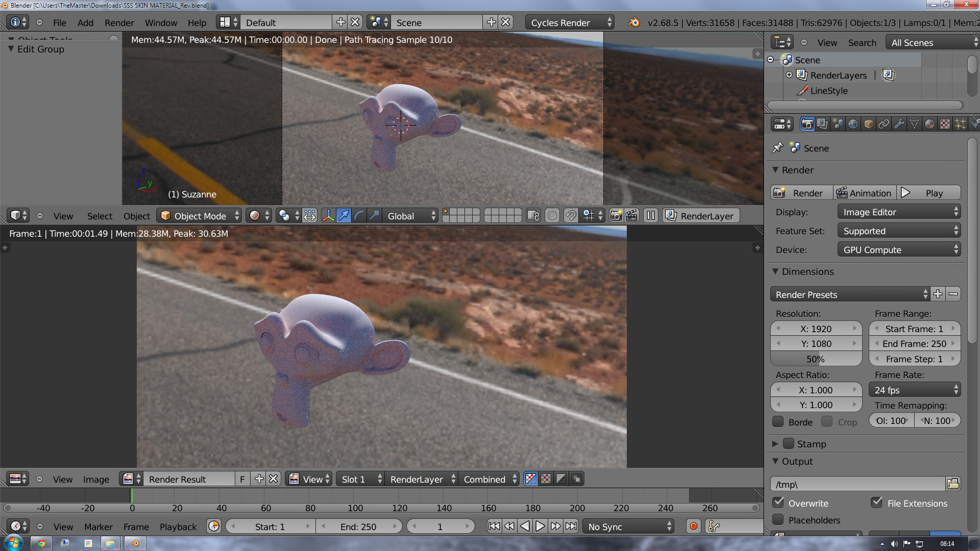Open the Modifiers wrench icon
The height and width of the screenshot is (551, 980).
[x=899, y=124]
